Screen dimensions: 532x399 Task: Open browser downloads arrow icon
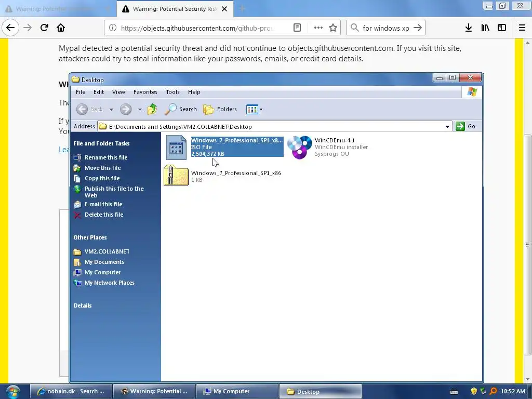tap(469, 28)
